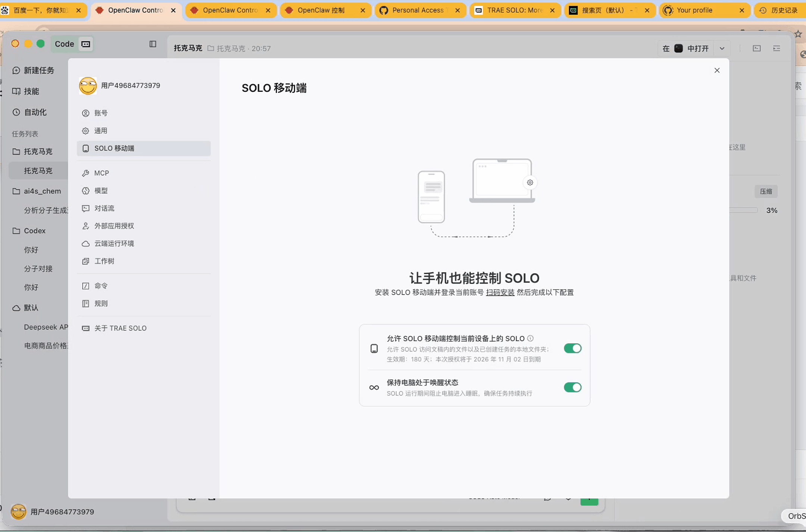The height and width of the screenshot is (532, 806).
Task: Close the SOLO settings dialog
Action: click(x=717, y=71)
